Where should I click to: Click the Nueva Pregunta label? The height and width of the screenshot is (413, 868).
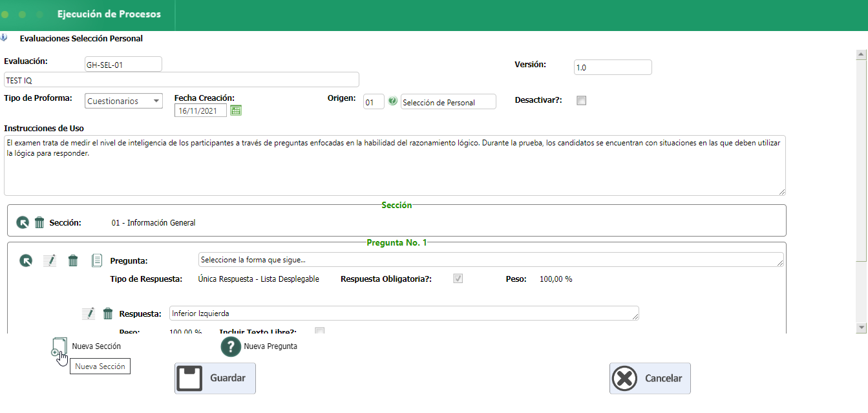pos(270,346)
